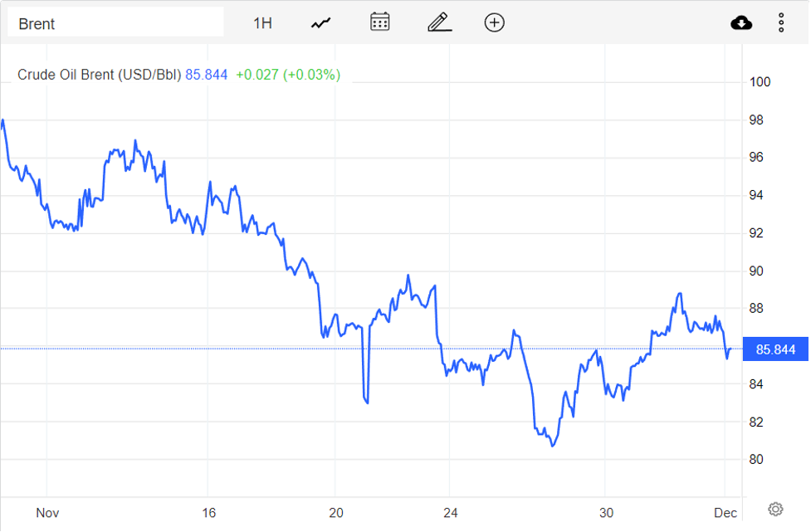Add a comparison using the plus icon
This screenshot has width=811, height=532.
[x=494, y=22]
